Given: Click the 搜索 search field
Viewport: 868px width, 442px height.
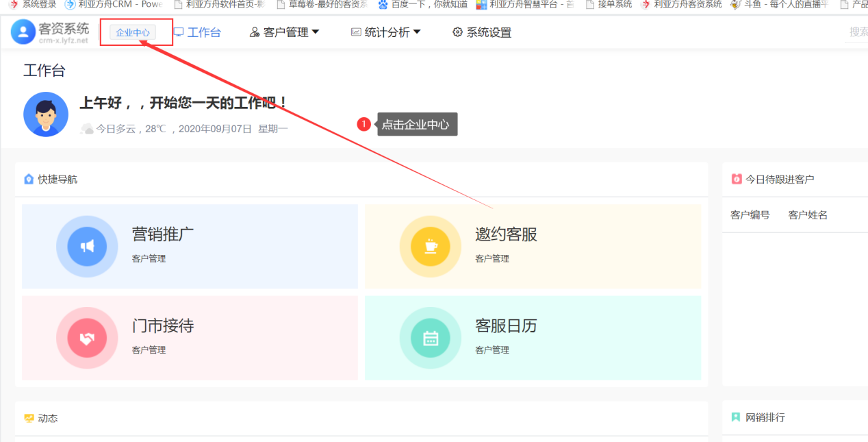Looking at the screenshot, I should (x=858, y=32).
